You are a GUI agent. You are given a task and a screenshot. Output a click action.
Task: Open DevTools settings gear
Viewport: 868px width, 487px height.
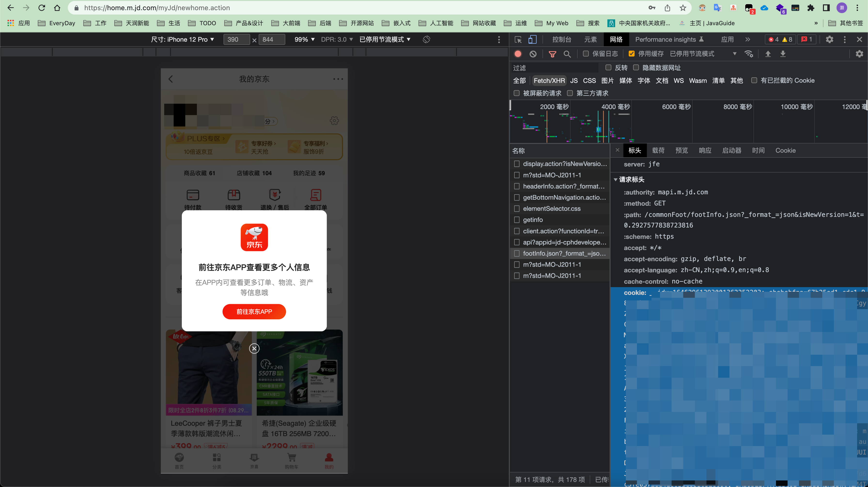point(829,39)
